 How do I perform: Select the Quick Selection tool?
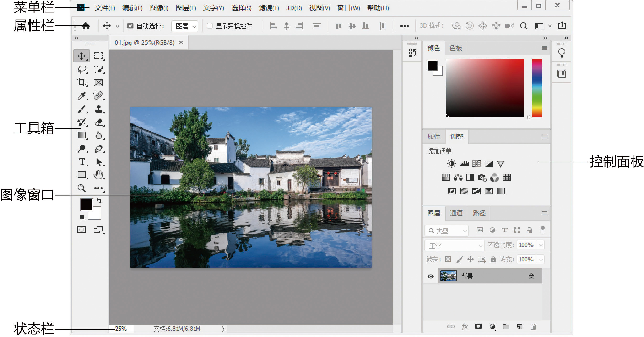(98, 69)
